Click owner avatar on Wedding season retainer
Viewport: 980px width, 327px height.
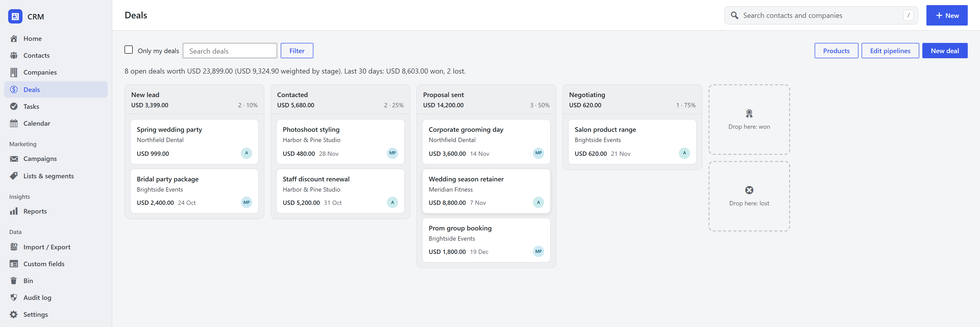click(x=538, y=203)
